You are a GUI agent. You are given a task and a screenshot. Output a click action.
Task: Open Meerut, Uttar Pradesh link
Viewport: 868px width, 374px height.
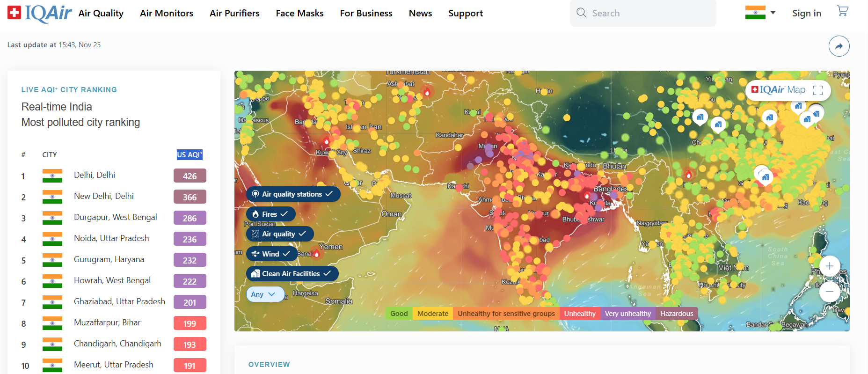pyautogui.click(x=114, y=365)
